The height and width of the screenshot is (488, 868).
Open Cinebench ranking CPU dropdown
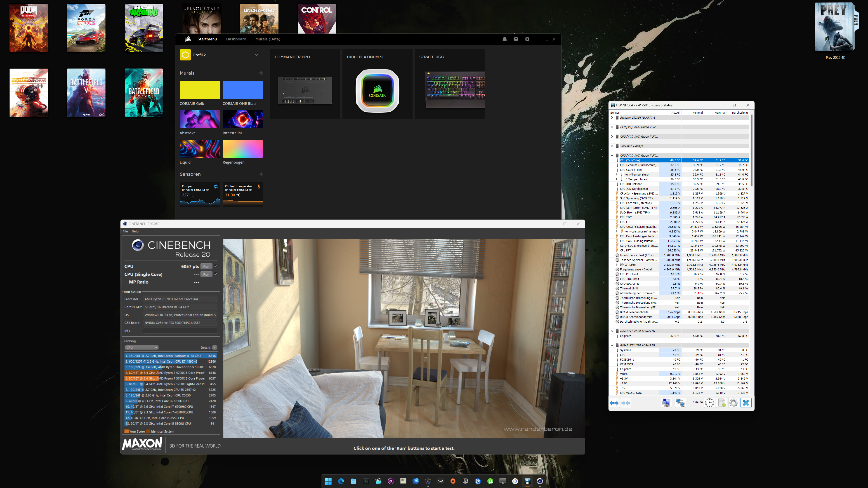pyautogui.click(x=142, y=347)
